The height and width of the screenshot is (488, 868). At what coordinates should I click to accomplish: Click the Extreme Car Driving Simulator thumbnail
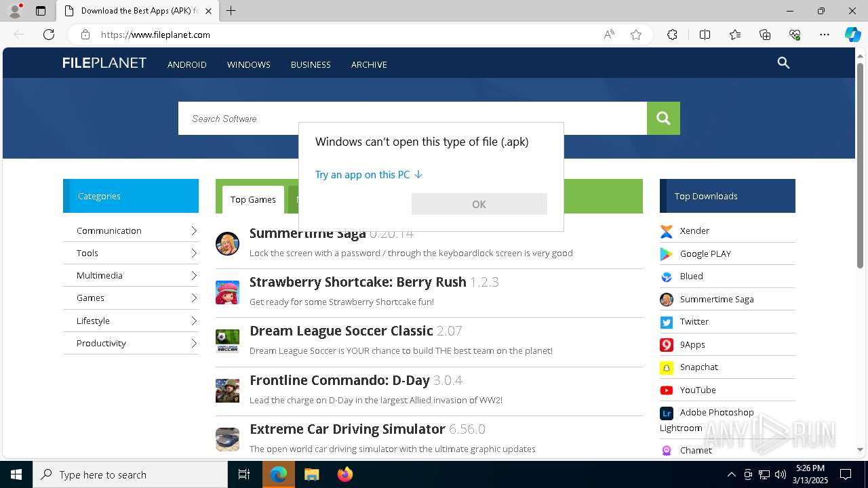coord(227,439)
